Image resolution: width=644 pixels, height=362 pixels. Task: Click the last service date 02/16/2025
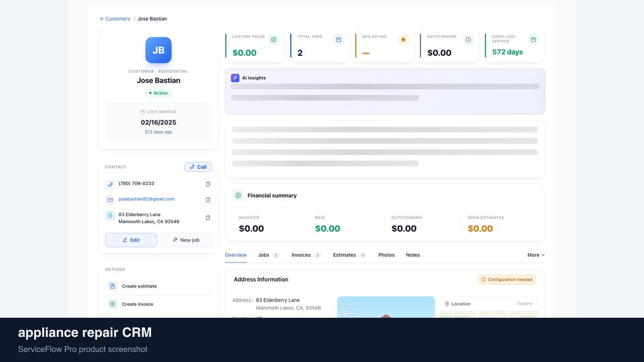pos(158,122)
